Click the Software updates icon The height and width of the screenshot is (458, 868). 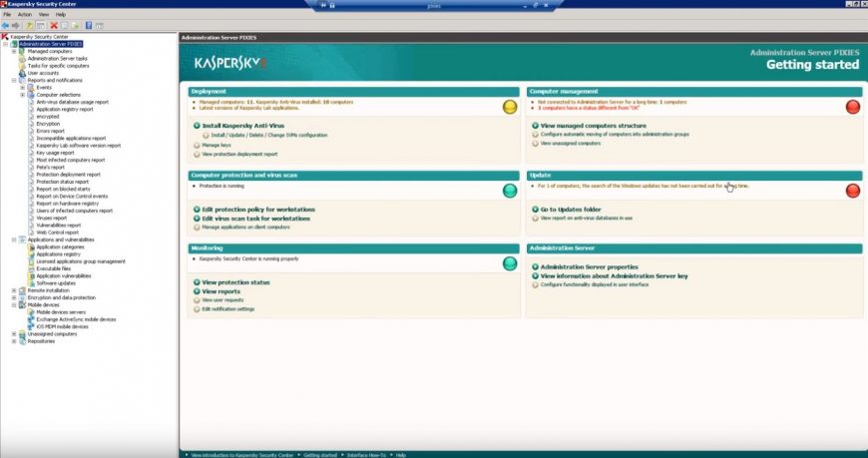pyautogui.click(x=31, y=283)
